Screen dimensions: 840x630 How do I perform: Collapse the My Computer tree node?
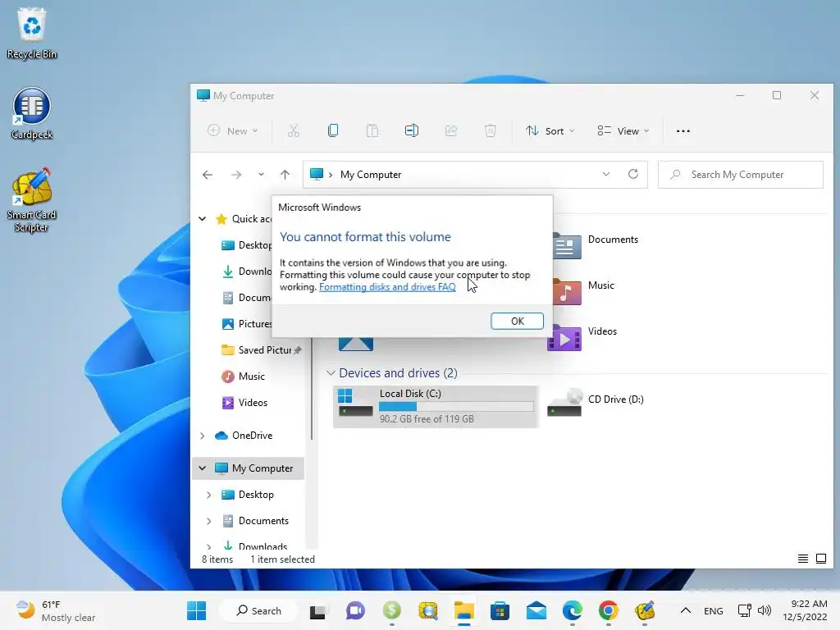(x=203, y=468)
